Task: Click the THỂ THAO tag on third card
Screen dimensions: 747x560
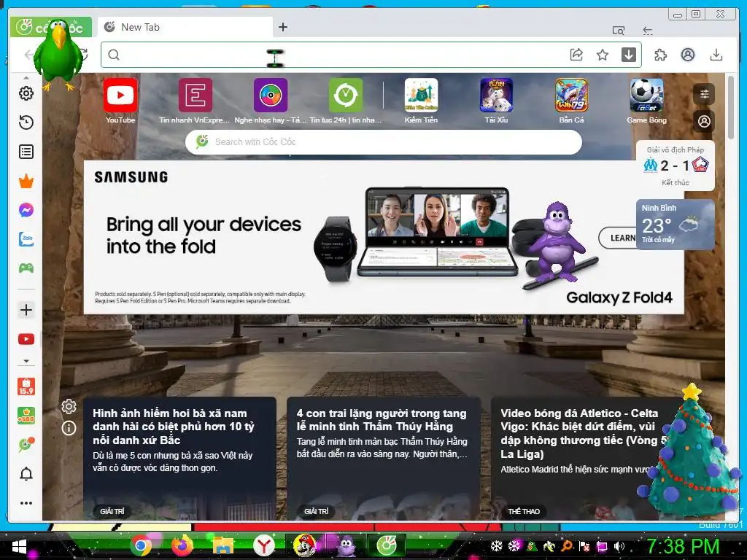Action: [x=524, y=511]
